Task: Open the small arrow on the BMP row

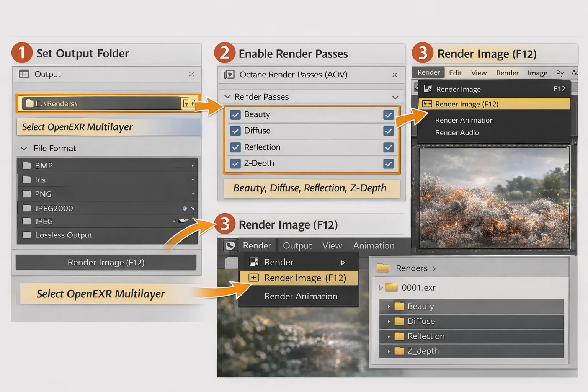Action: point(193,166)
